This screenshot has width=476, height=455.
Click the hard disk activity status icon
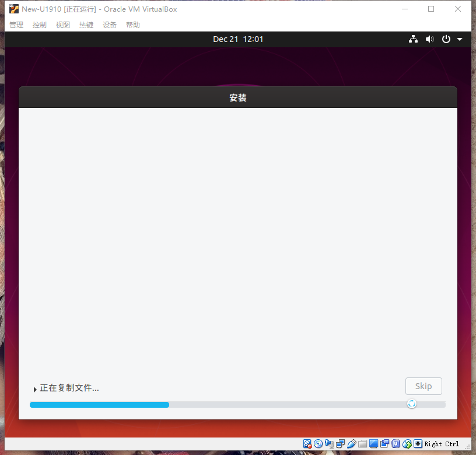(x=307, y=444)
